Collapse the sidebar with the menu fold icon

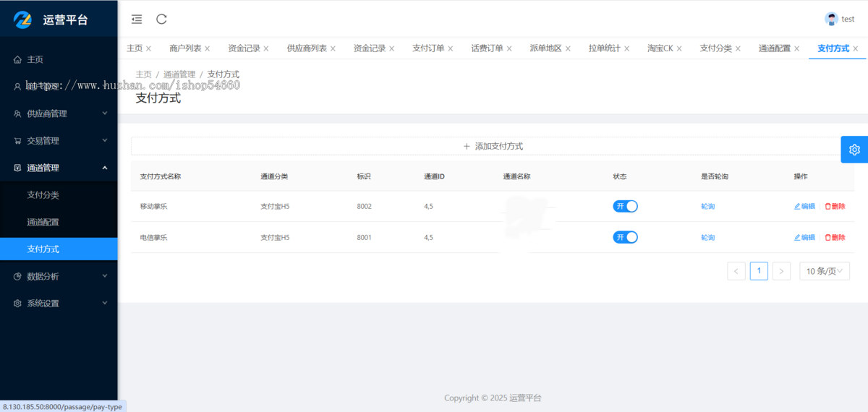point(137,20)
